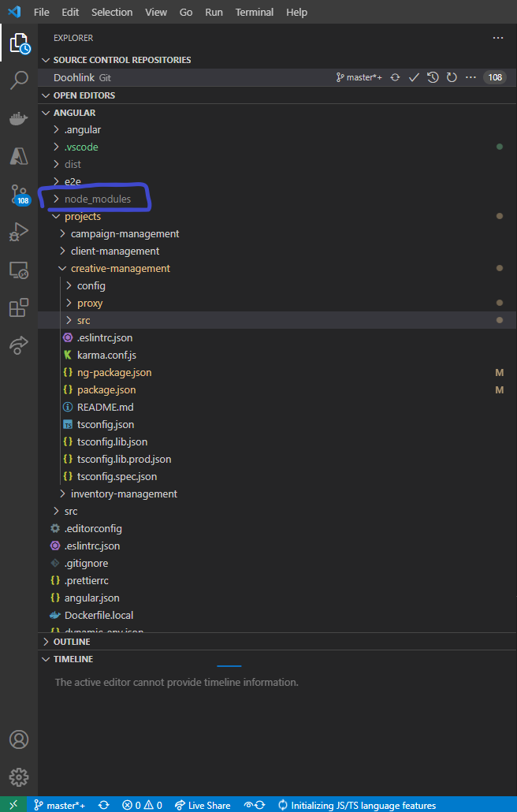Open the Remote Explorer view
Image resolution: width=517 pixels, height=812 pixels.
click(x=19, y=270)
